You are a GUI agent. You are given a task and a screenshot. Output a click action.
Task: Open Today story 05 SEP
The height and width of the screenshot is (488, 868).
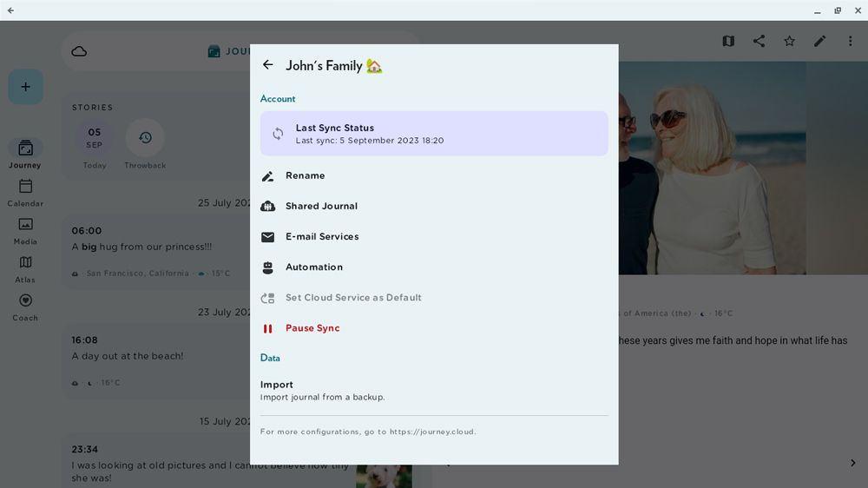[x=94, y=144]
